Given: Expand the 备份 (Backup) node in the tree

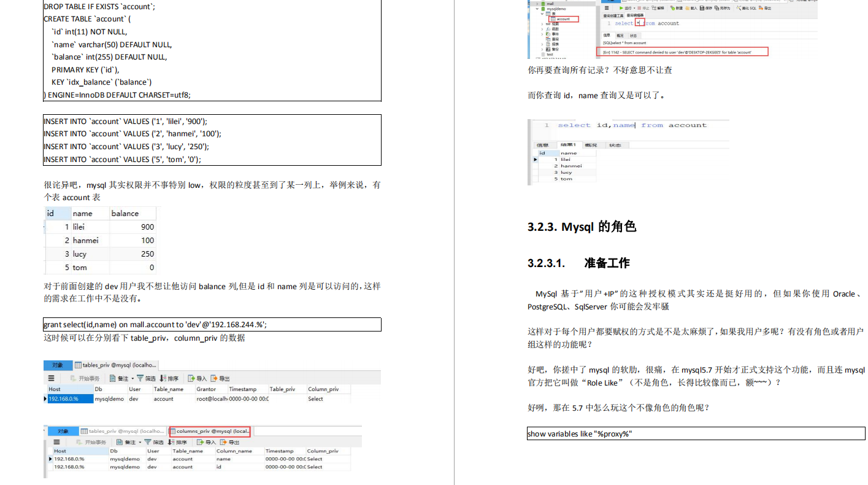Looking at the screenshot, I should [542, 49].
